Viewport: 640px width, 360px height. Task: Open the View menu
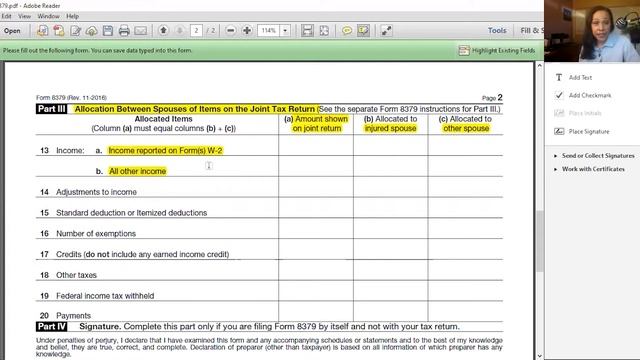point(24,16)
